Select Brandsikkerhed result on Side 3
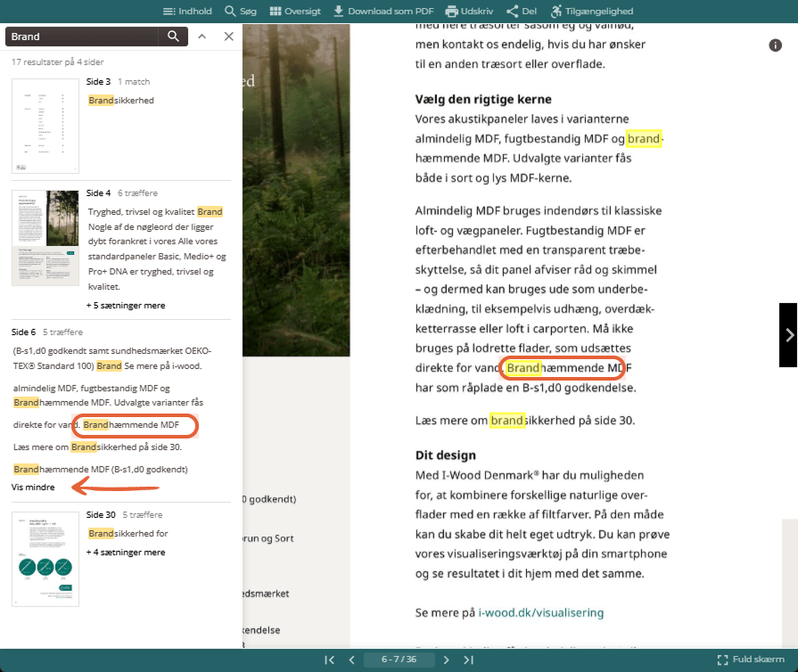The image size is (798, 672). click(121, 100)
